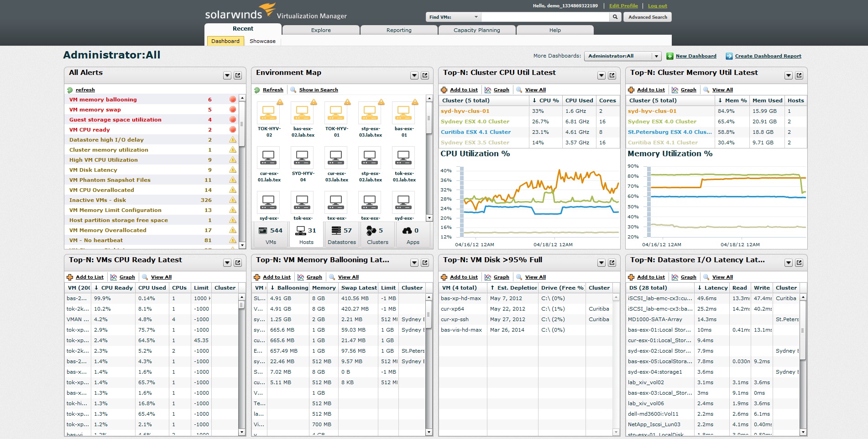The image size is (868, 439).
Task: Select the bas-esx-02.lab.tex host icon
Action: point(302,112)
